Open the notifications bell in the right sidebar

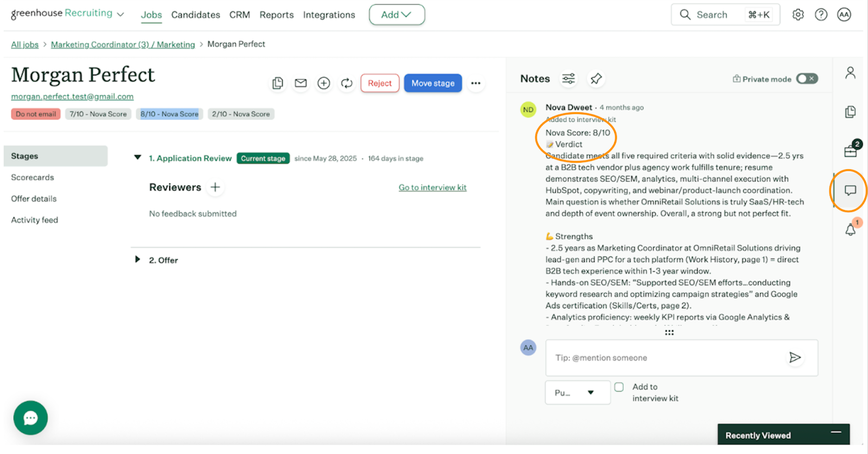(x=850, y=229)
